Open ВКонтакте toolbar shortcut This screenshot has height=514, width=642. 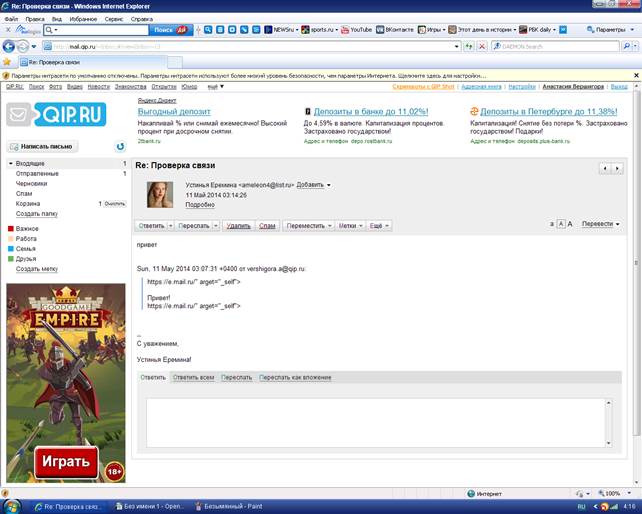395,29
